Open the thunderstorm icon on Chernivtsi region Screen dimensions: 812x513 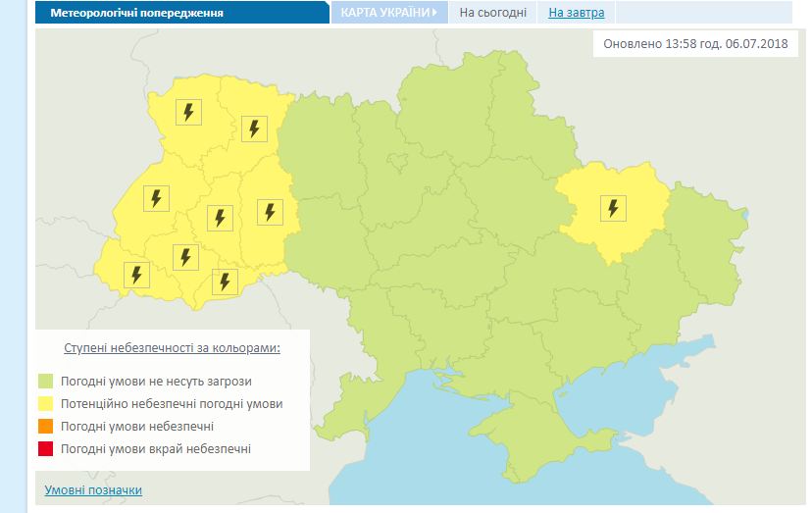point(225,282)
